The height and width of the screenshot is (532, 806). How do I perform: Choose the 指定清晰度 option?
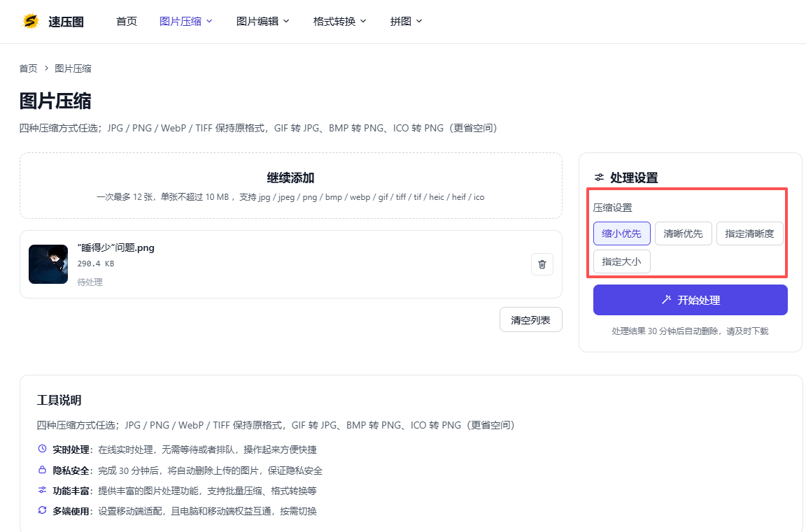(x=749, y=233)
